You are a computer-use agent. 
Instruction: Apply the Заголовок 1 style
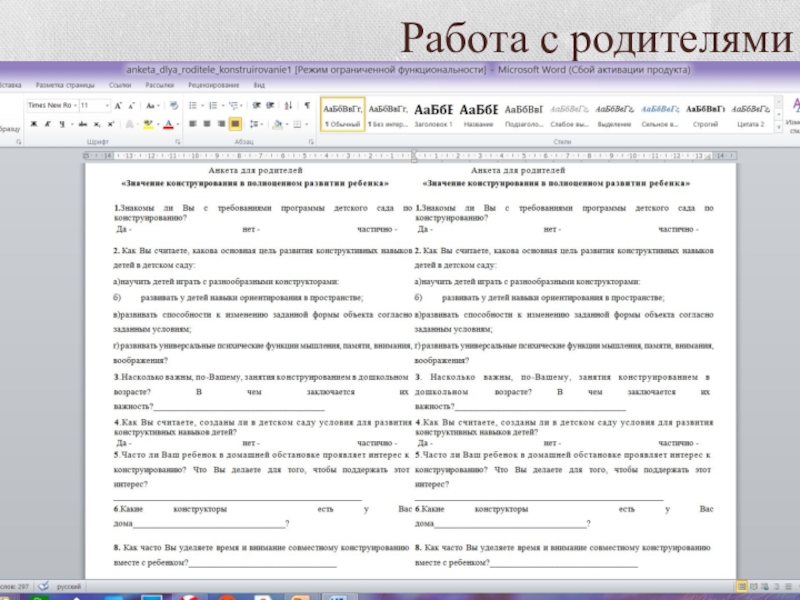(x=434, y=115)
